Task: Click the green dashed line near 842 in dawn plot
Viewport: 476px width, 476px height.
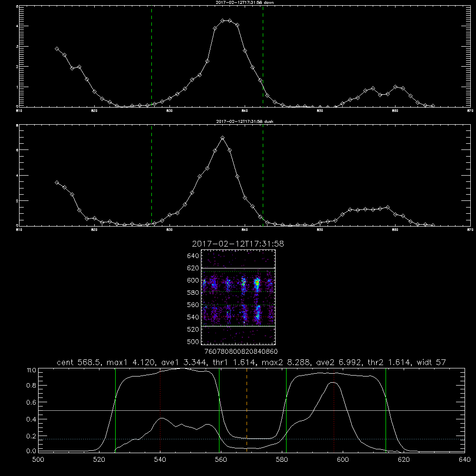Action: click(x=263, y=56)
